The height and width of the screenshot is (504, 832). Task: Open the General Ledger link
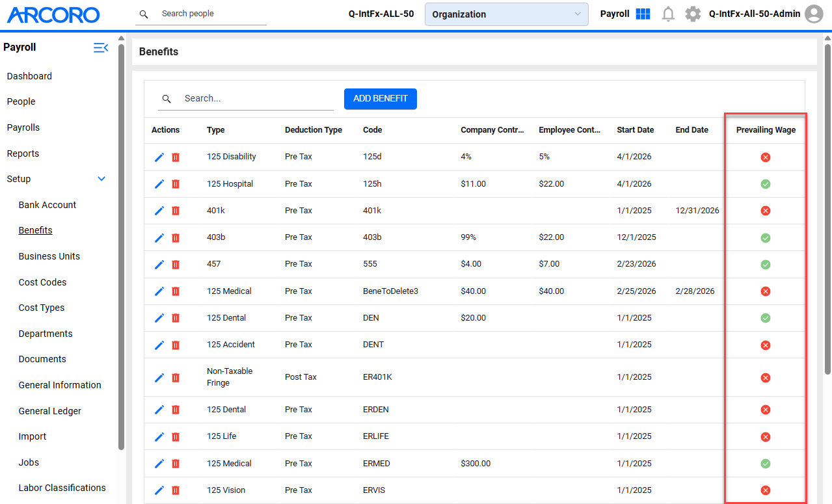pyautogui.click(x=50, y=411)
